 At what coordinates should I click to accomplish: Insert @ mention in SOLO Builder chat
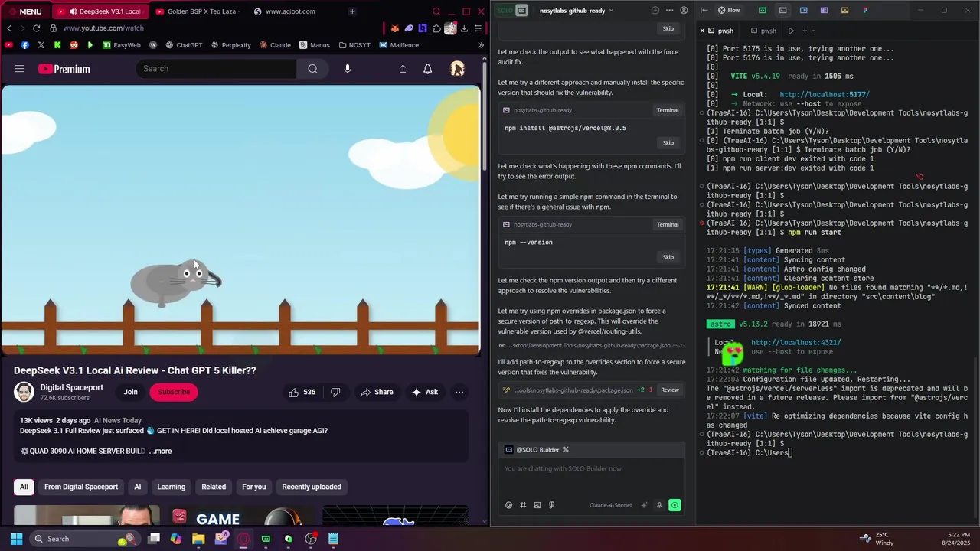click(508, 505)
